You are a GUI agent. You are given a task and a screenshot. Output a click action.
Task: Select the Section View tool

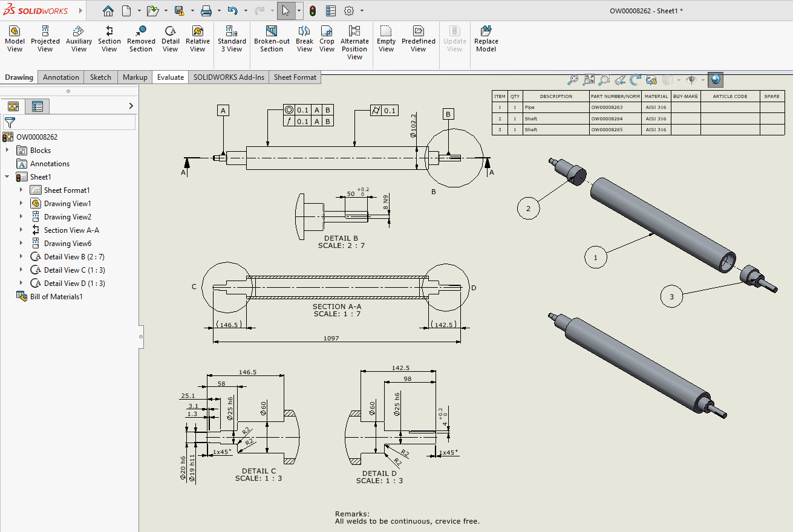pos(109,38)
